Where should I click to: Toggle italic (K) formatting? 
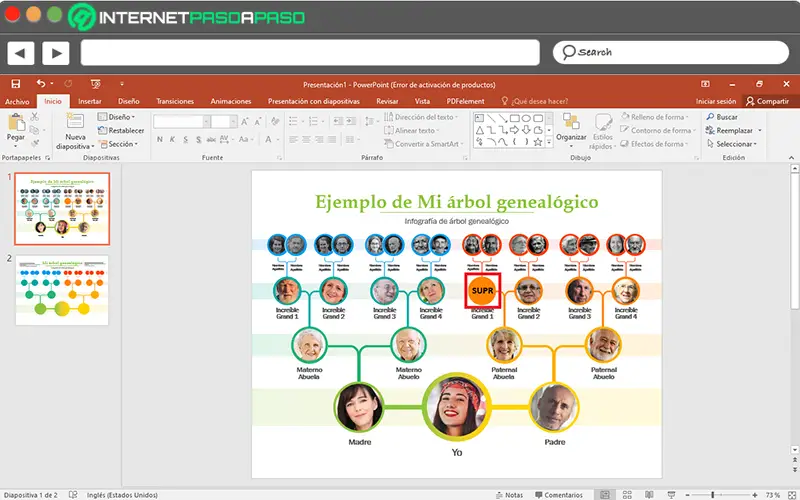pos(172,139)
